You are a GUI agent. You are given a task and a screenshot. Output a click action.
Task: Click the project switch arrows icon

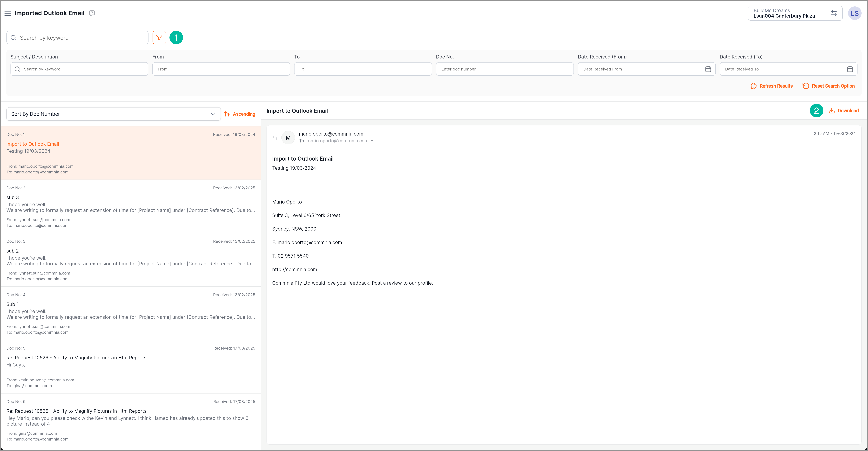[833, 13]
